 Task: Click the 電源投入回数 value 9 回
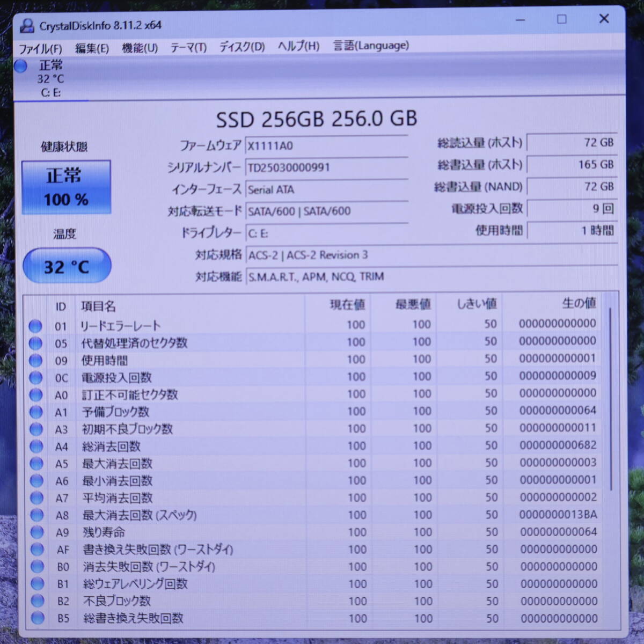click(572, 209)
